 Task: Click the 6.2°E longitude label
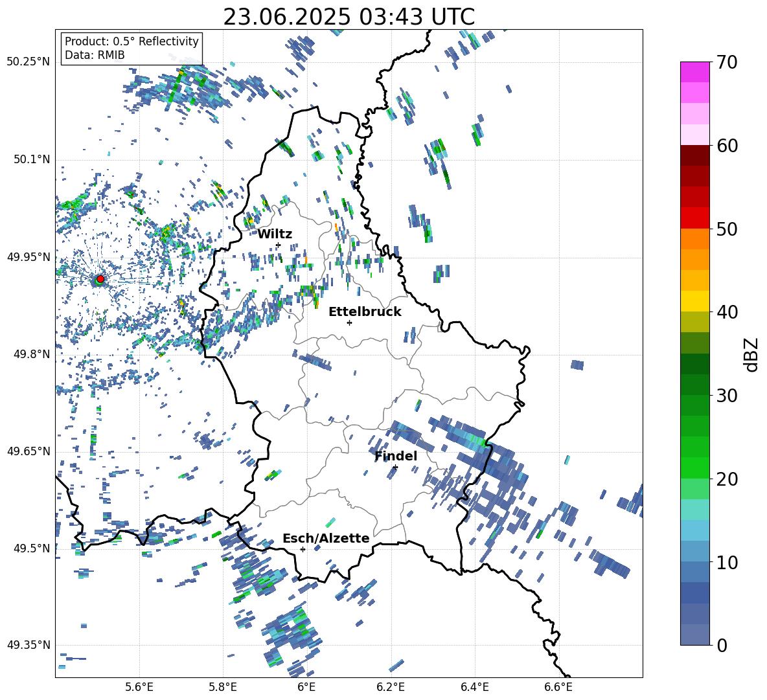tap(391, 687)
